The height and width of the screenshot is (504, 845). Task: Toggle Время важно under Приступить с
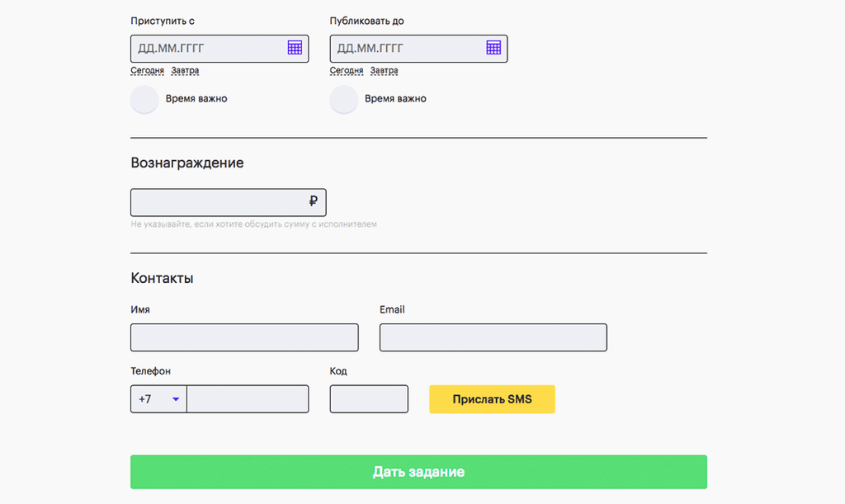click(144, 99)
